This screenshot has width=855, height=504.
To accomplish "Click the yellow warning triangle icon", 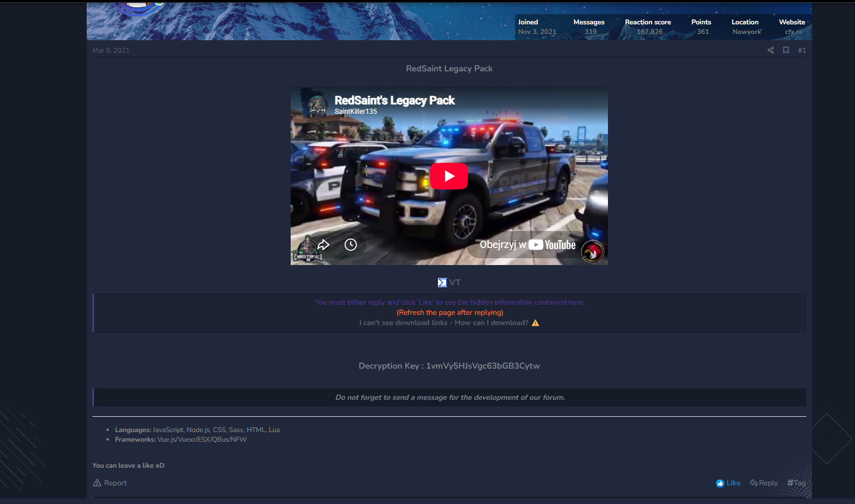I will 535,323.
